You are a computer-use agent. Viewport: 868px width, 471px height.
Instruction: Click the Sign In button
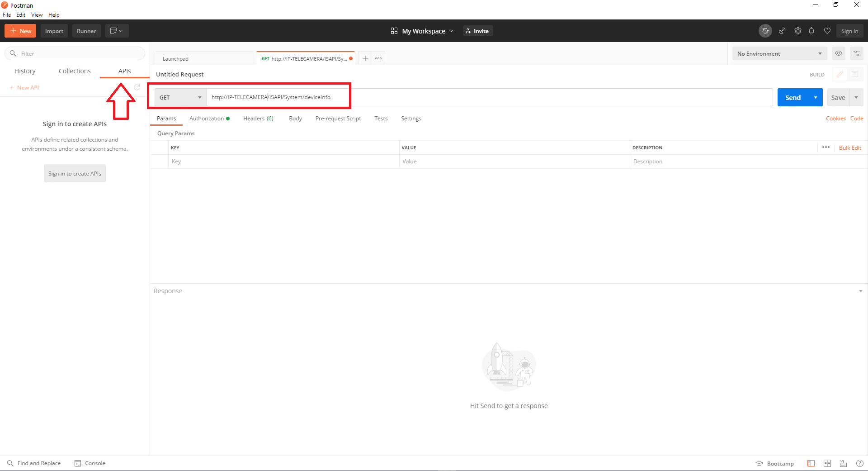point(849,31)
